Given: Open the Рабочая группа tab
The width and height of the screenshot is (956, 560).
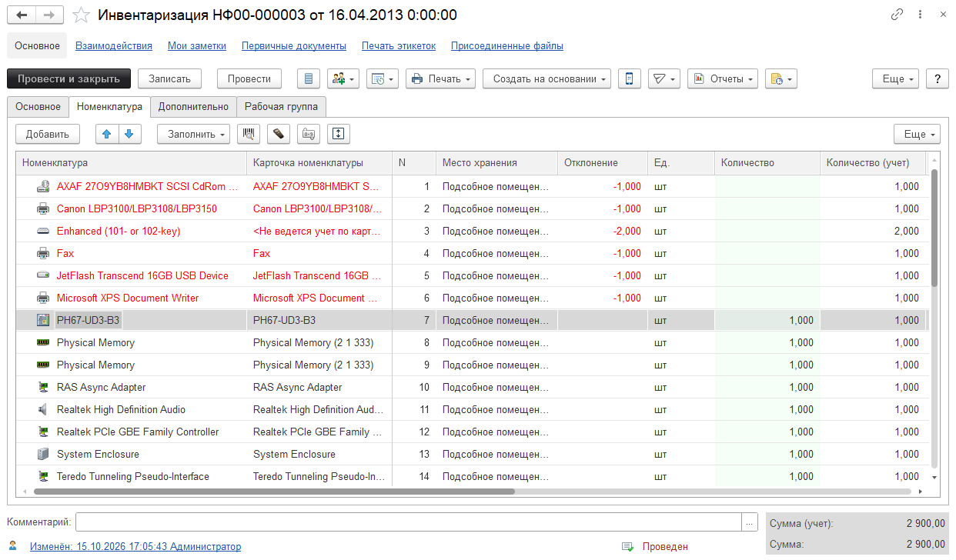Looking at the screenshot, I should coord(281,107).
